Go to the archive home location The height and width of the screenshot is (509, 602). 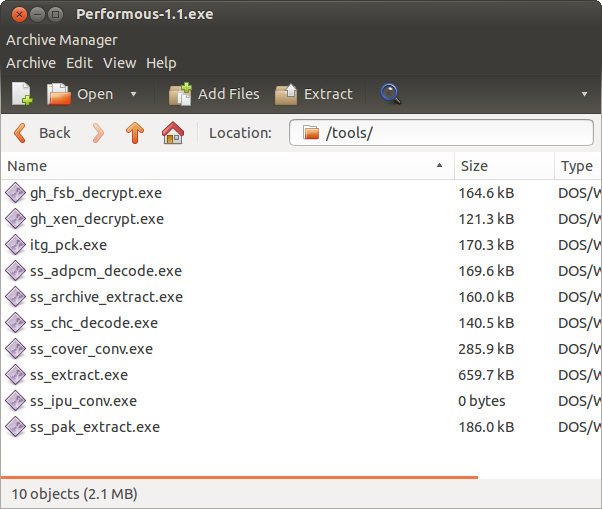pyautogui.click(x=173, y=133)
